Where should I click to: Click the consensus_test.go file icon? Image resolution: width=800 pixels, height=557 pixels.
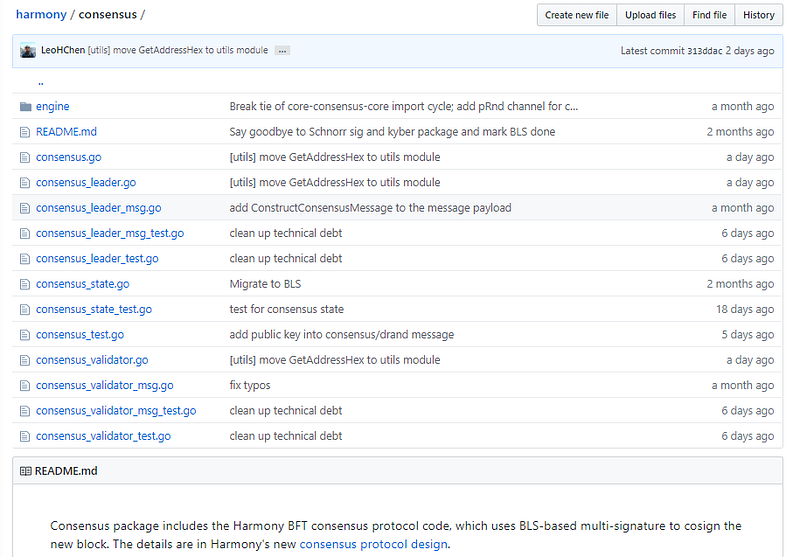[x=26, y=335]
